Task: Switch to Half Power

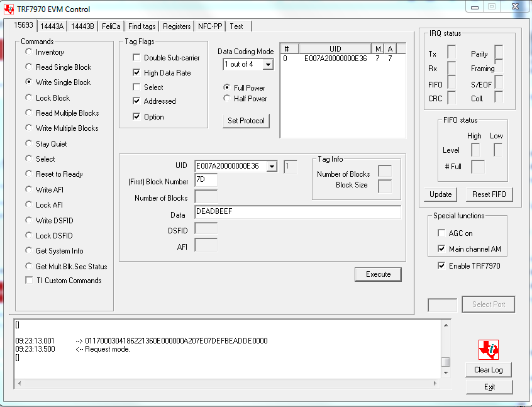Action: (226, 98)
